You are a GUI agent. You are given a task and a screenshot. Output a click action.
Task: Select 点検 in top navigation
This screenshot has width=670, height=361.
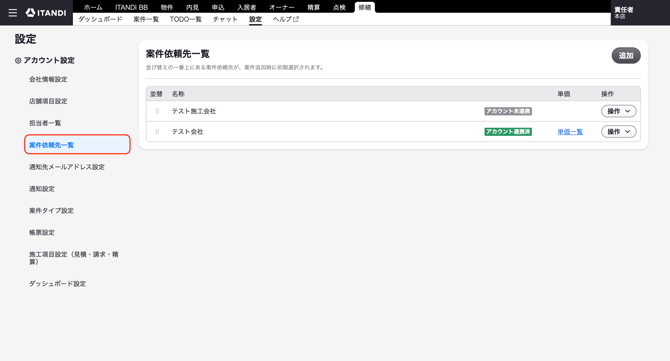click(x=339, y=7)
